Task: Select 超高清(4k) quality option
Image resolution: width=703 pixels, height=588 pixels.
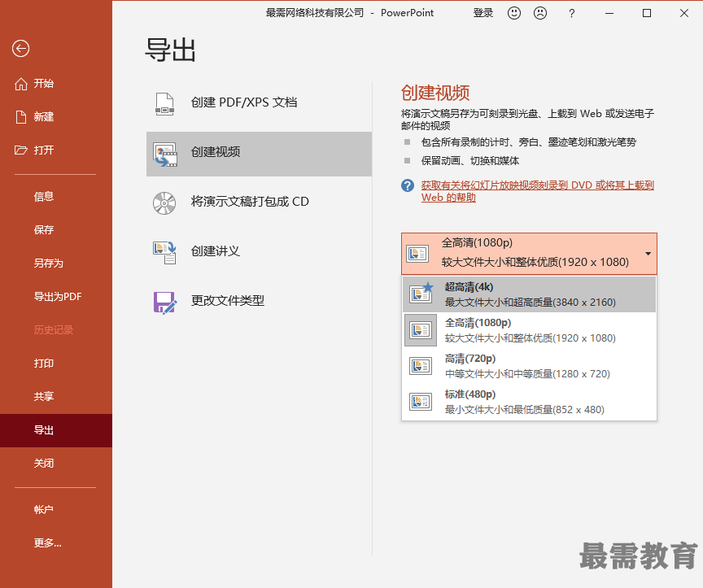Action: [x=529, y=294]
